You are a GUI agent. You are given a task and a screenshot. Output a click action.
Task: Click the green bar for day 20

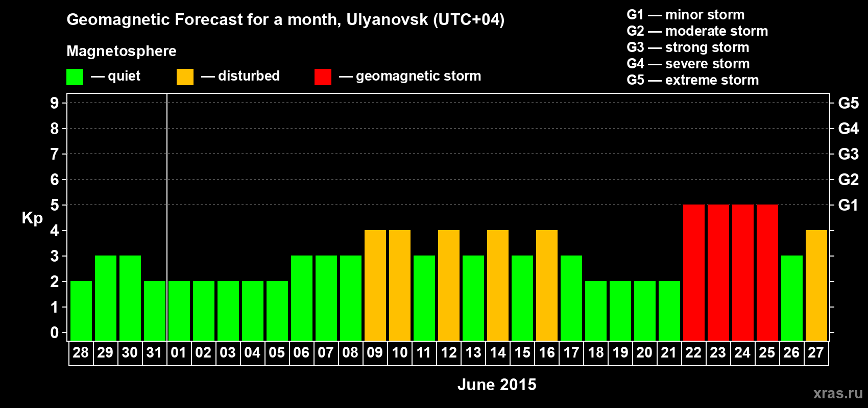pyautogui.click(x=645, y=311)
